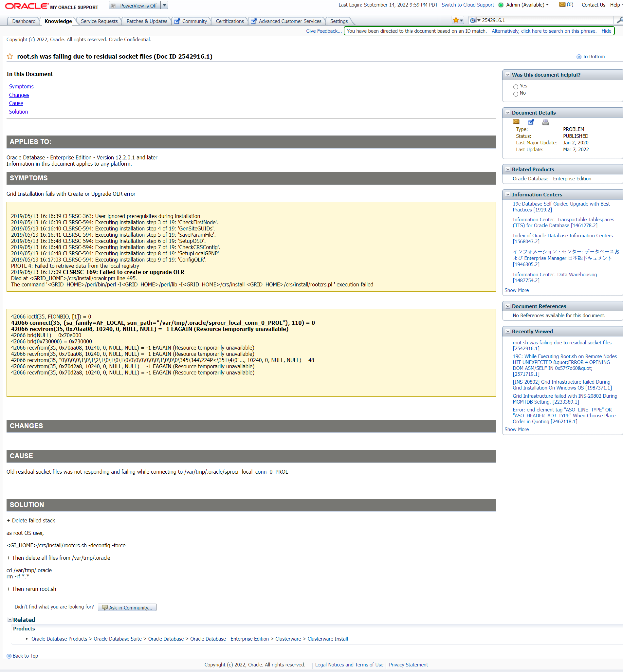
Task: Hide the ID match notification
Action: click(x=606, y=31)
